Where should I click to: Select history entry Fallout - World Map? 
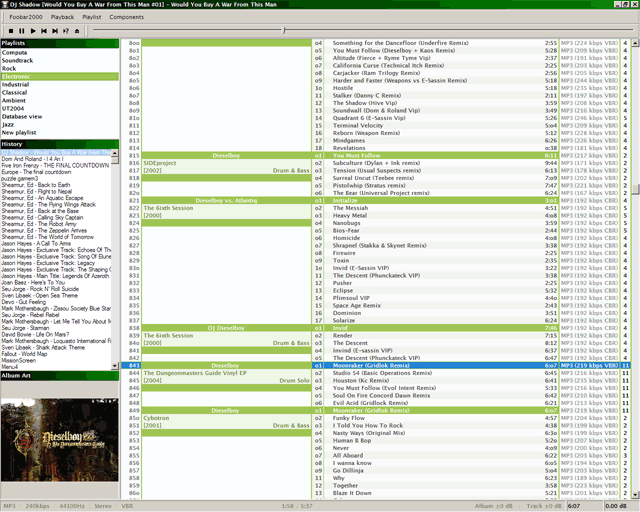(x=56, y=354)
